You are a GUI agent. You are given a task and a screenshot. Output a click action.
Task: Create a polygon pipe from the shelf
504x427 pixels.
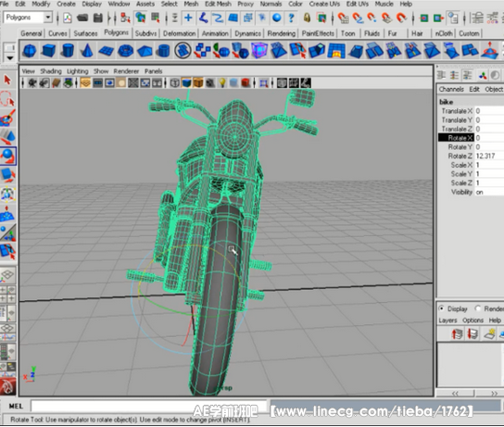click(x=164, y=51)
